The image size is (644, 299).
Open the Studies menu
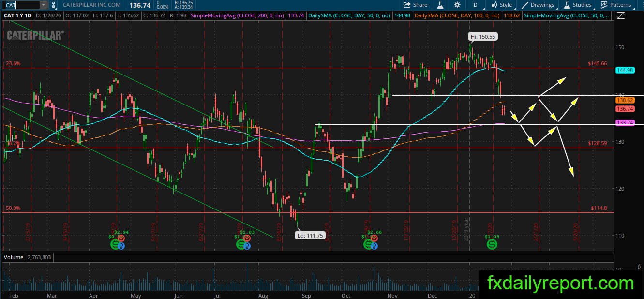(578, 5)
